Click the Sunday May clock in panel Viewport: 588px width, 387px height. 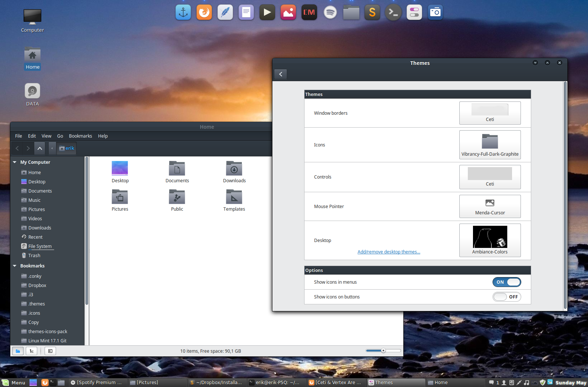(571, 383)
